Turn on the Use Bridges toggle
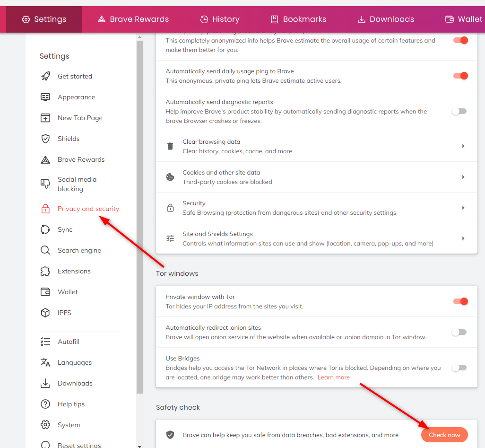Screen dimensions: 485x448 [x=459, y=368]
